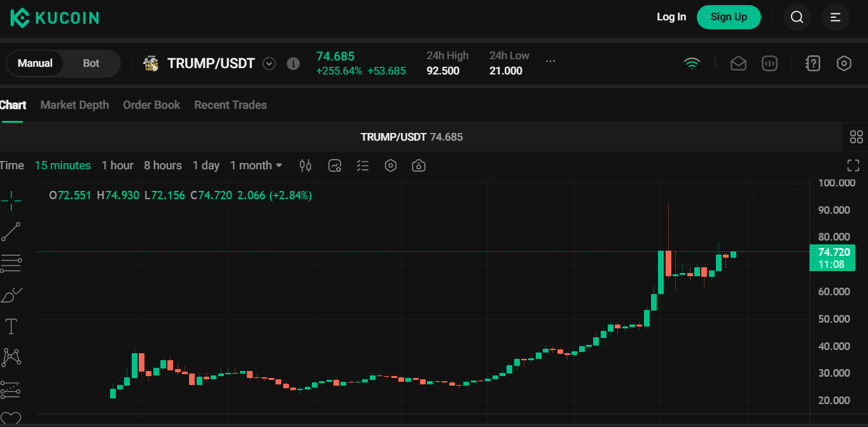This screenshot has width=868, height=427.
Task: Expand more stats with ellipsis
Action: click(550, 62)
